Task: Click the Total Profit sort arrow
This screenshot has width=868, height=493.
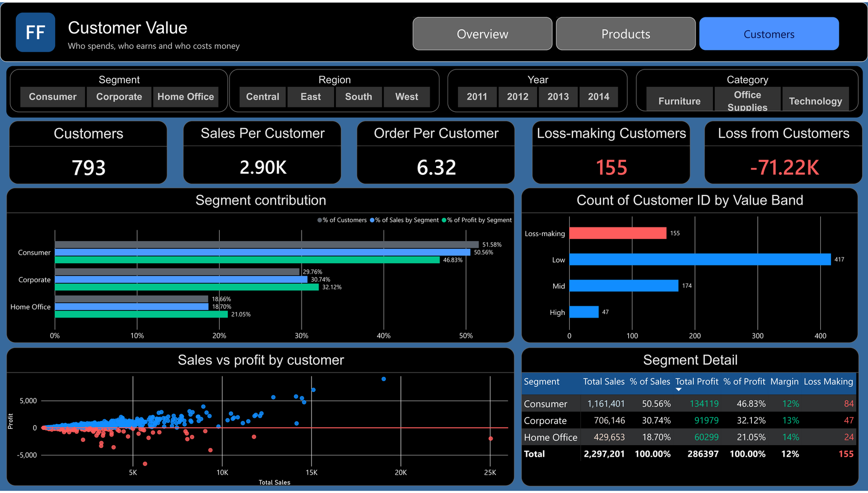Action: (679, 390)
